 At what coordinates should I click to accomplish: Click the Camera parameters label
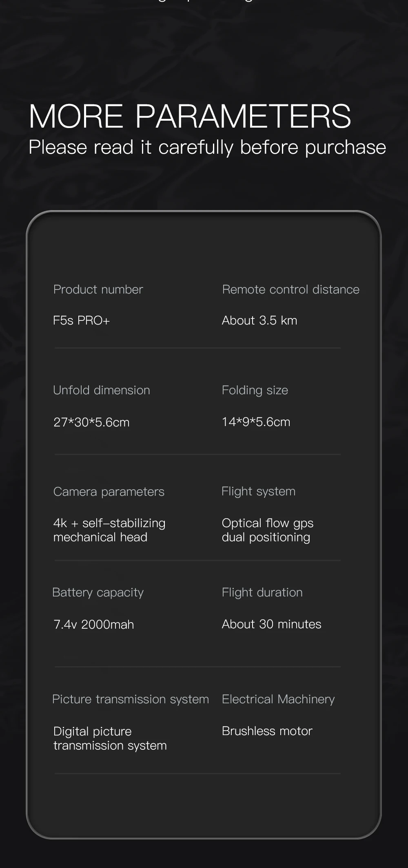109,492
